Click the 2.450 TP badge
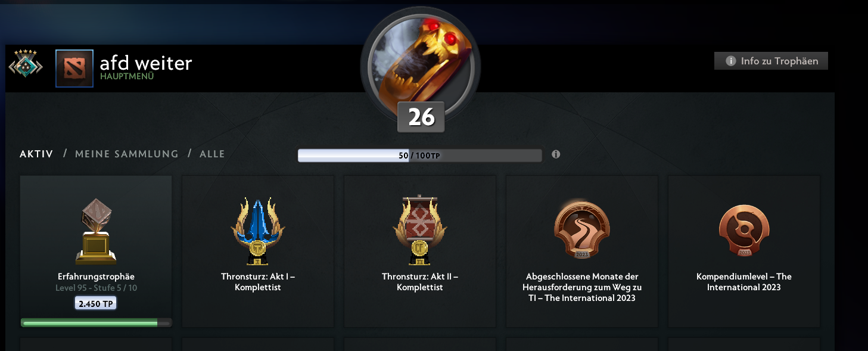This screenshot has height=351, width=868. pos(96,304)
